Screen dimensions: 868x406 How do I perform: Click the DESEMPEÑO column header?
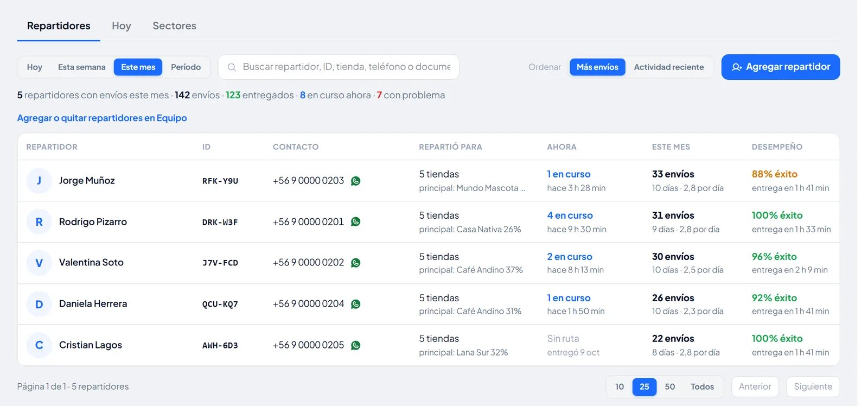777,147
